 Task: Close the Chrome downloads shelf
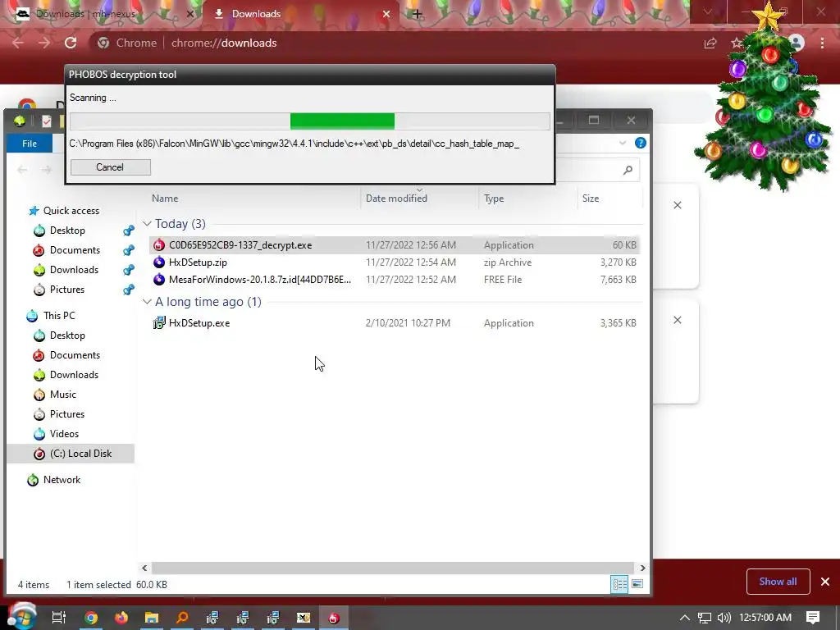825,582
